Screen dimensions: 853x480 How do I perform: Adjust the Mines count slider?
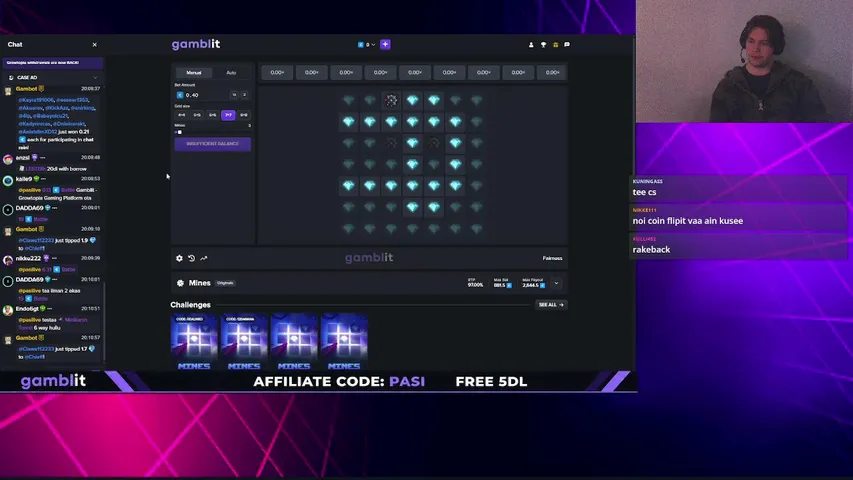pyautogui.click(x=213, y=132)
